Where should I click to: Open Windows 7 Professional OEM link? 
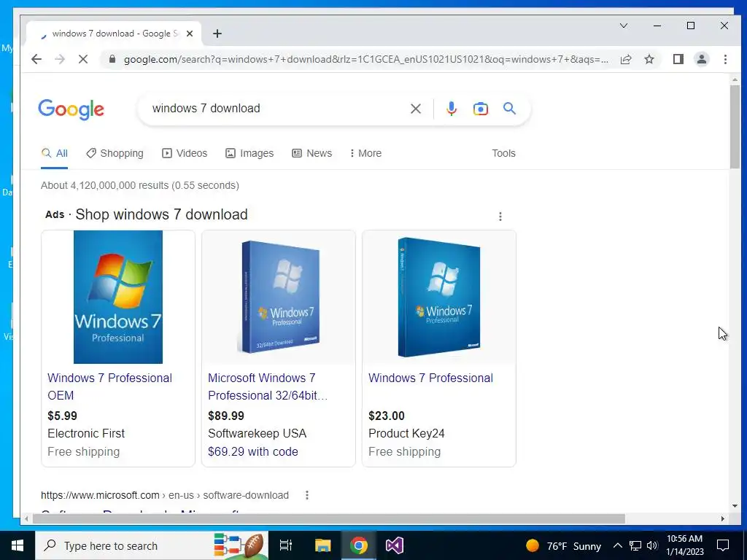(110, 386)
